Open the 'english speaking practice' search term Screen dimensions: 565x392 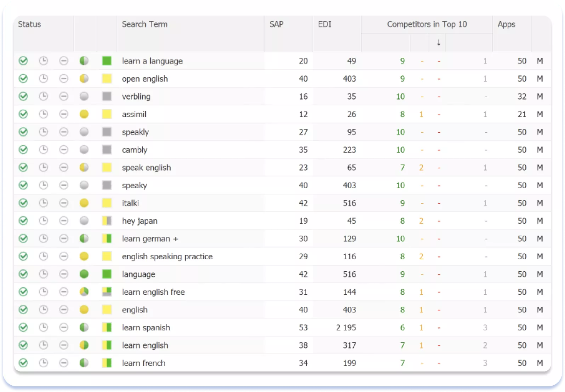point(167,256)
